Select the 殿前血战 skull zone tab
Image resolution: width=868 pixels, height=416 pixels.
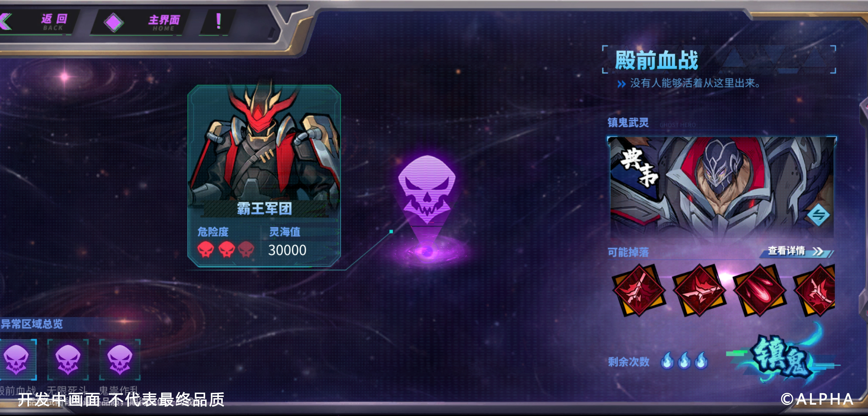point(17,360)
